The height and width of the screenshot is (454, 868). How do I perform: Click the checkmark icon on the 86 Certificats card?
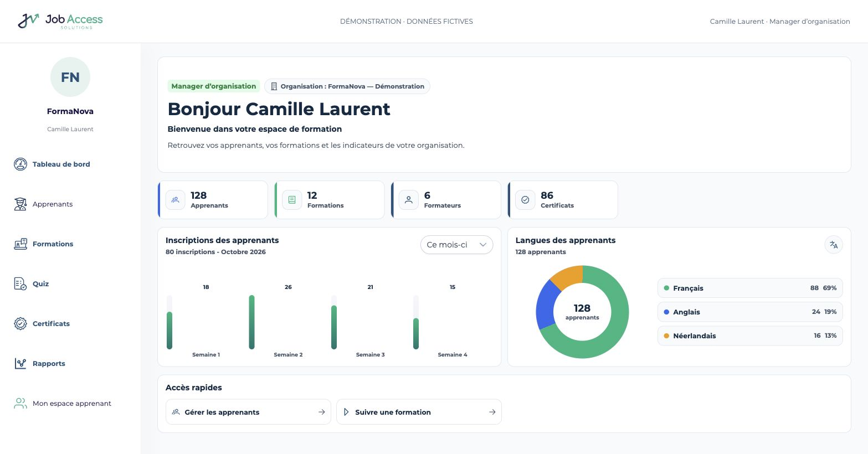coord(525,200)
